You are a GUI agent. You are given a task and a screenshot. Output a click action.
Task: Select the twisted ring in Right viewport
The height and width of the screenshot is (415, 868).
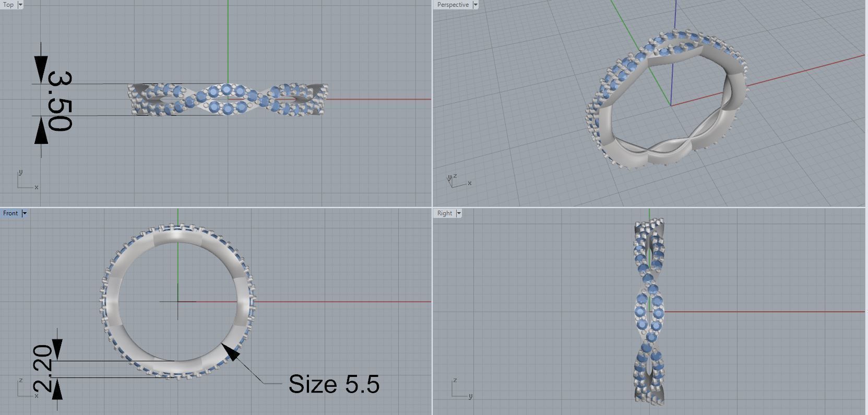click(x=649, y=311)
